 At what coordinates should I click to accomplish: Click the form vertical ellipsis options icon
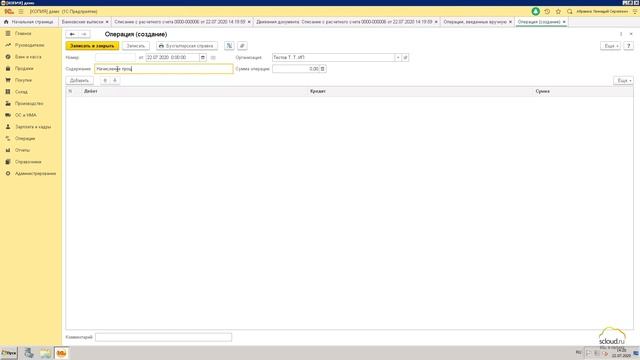click(621, 34)
